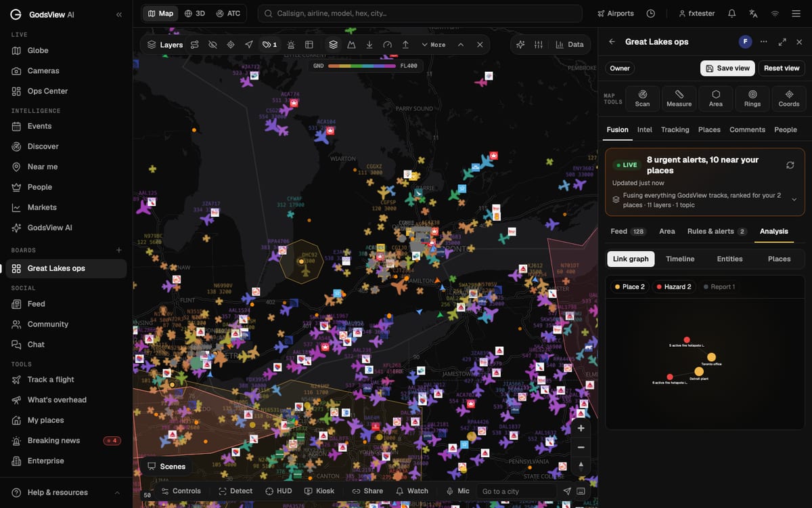
Task: Click the route connections icon beside Layers
Action: 194,45
